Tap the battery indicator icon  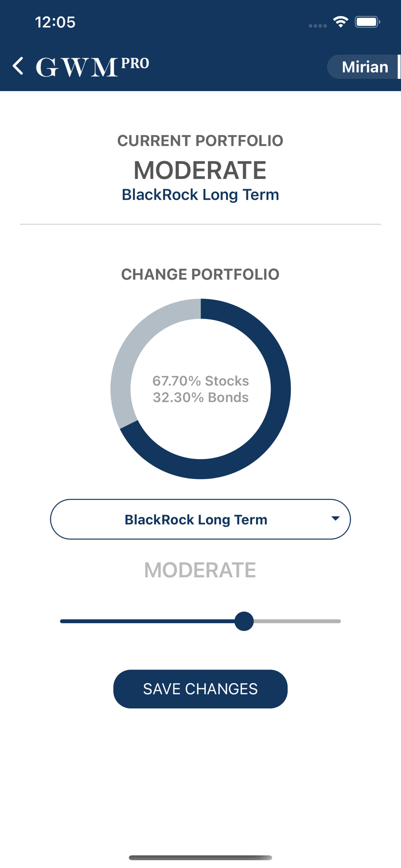tap(367, 22)
